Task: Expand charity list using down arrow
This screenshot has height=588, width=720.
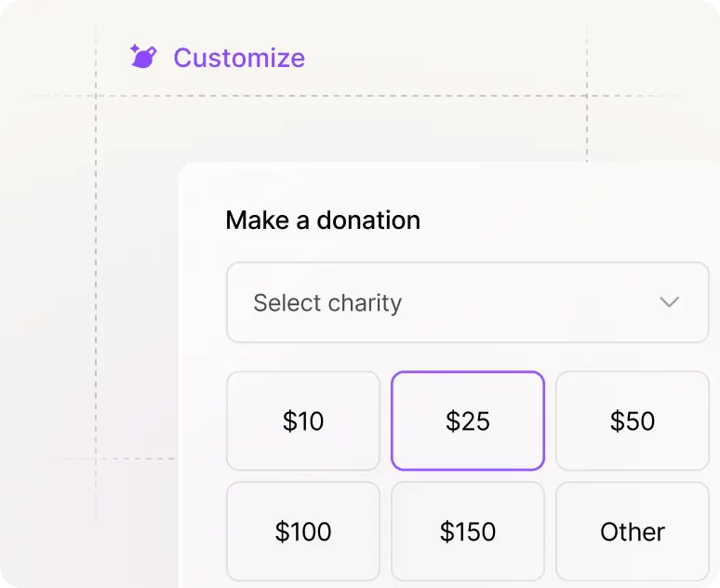Action: 669,302
